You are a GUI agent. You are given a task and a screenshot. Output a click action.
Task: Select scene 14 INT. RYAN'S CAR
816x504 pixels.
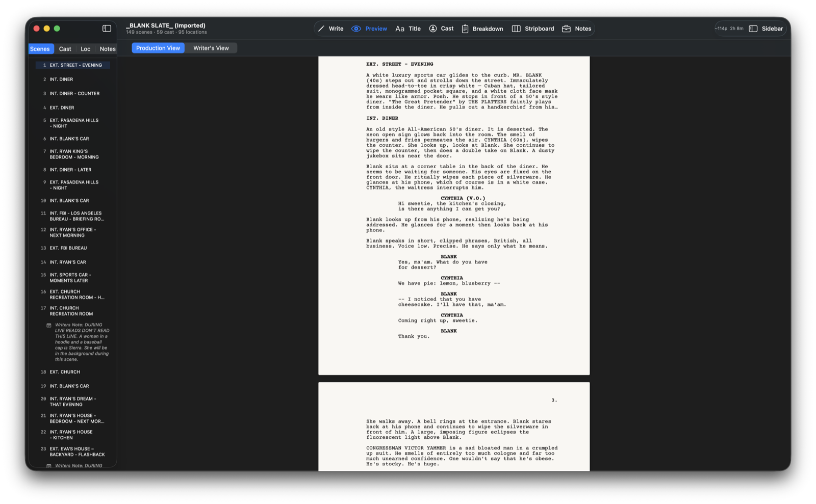[x=73, y=262]
